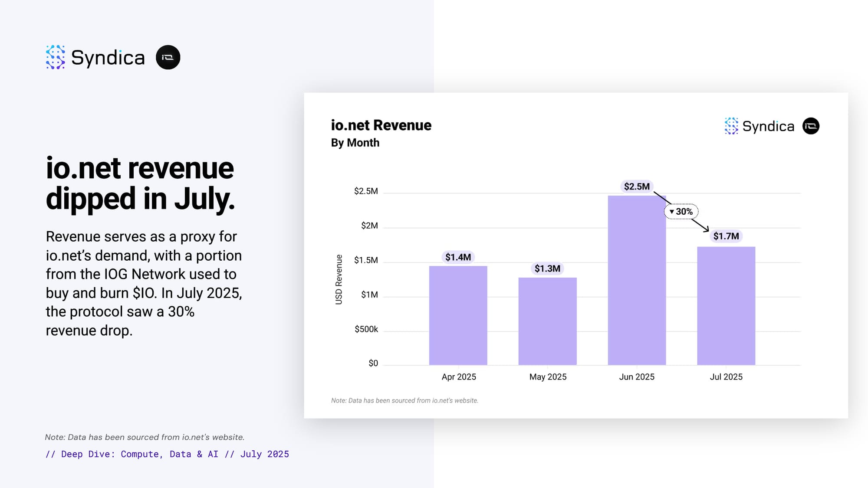This screenshot has height=488, width=868.
Task: Click the 'Jun 2025' axis label
Action: click(636, 377)
